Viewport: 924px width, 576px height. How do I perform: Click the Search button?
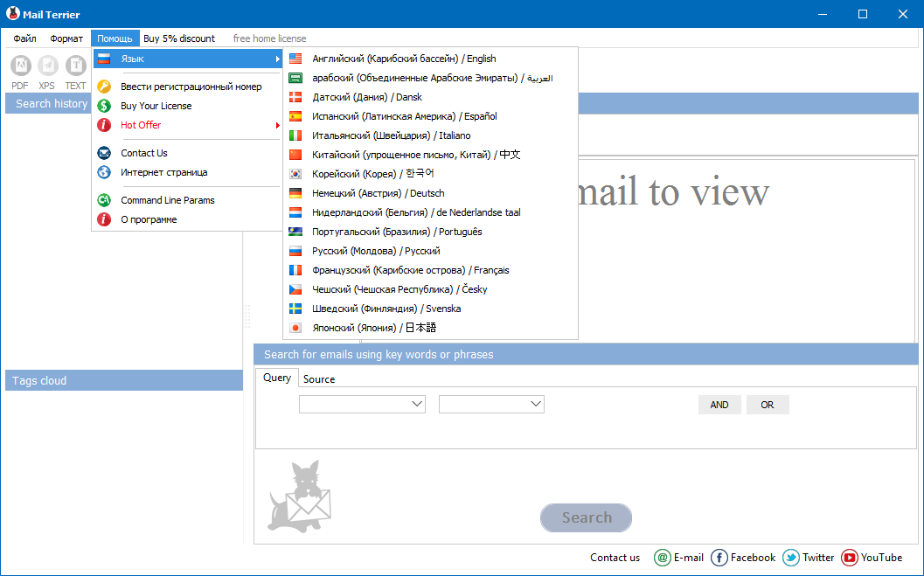tap(587, 517)
